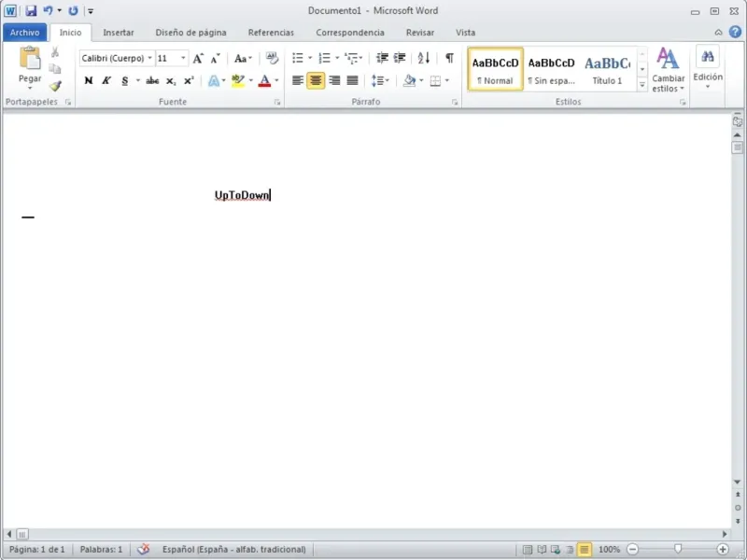
Task: Increase indent of the paragraph
Action: (400, 58)
